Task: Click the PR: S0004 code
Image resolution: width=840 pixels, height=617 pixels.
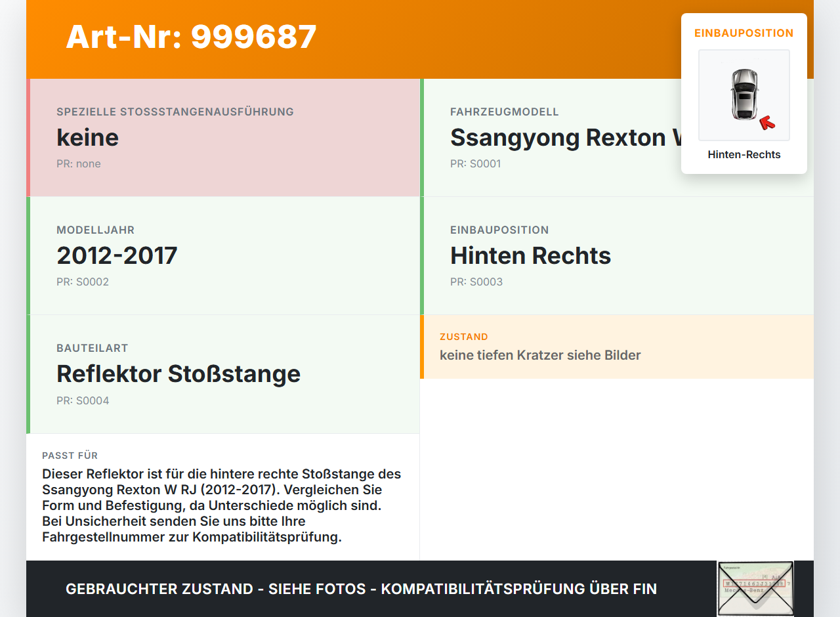Action: point(83,400)
